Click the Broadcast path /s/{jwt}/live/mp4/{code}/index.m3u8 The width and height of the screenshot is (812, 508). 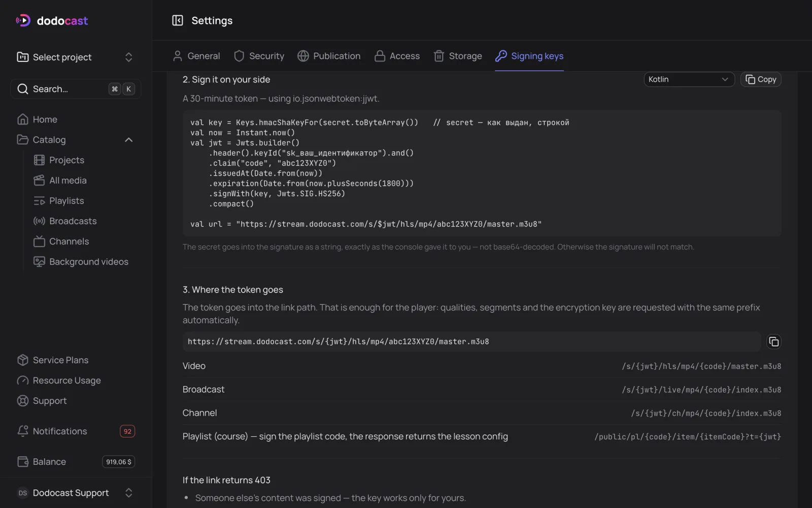701,390
